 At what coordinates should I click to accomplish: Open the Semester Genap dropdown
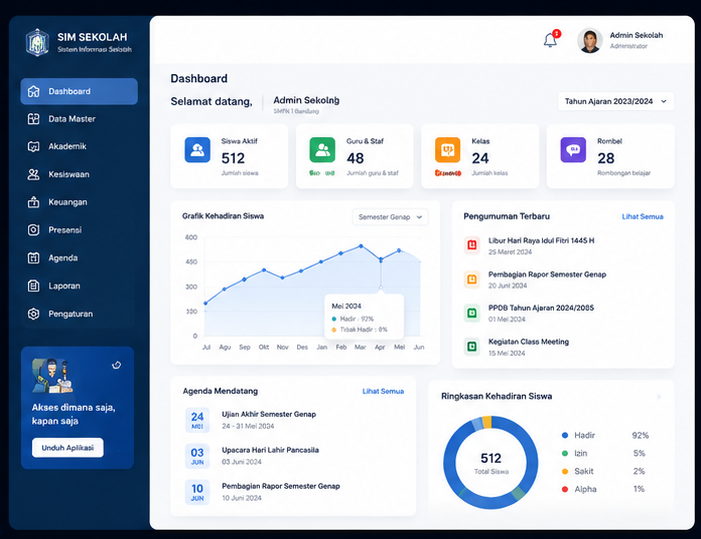coord(390,217)
